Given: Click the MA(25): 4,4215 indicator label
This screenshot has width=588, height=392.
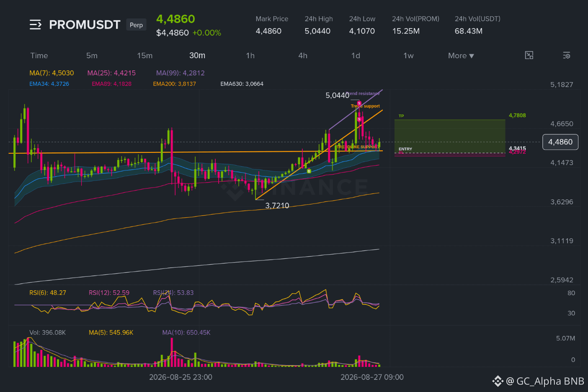Looking at the screenshot, I should coord(111,73).
